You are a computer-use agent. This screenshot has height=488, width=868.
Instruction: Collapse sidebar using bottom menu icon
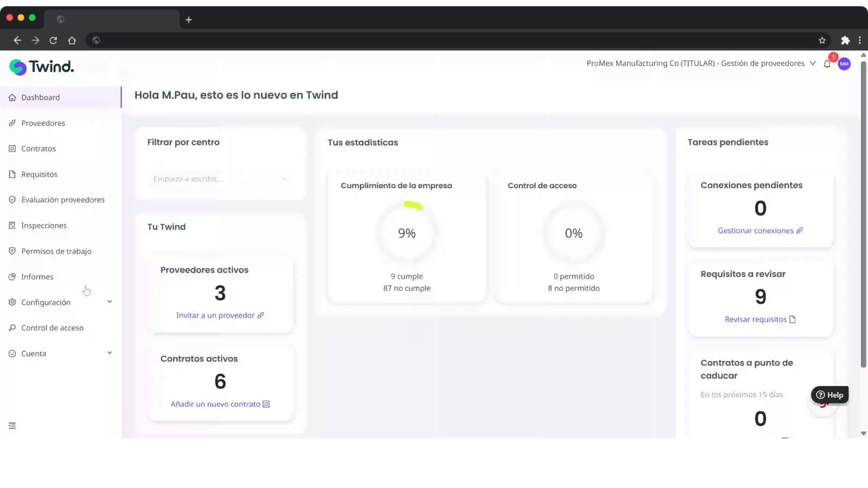(x=12, y=426)
